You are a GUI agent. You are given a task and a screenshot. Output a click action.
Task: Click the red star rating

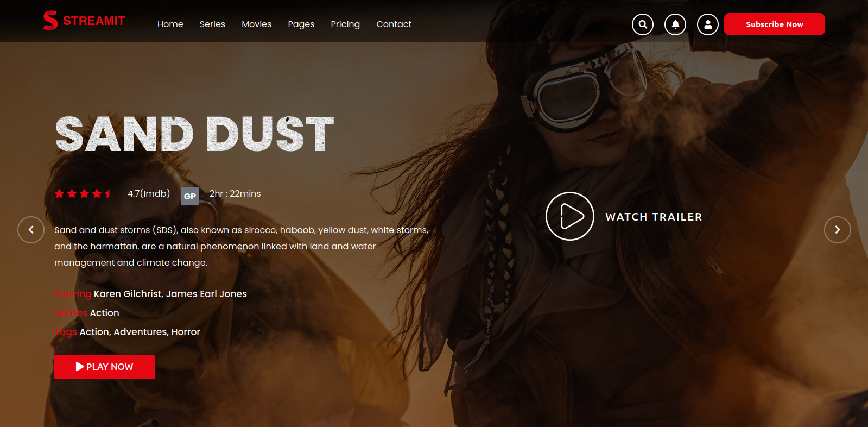[84, 194]
